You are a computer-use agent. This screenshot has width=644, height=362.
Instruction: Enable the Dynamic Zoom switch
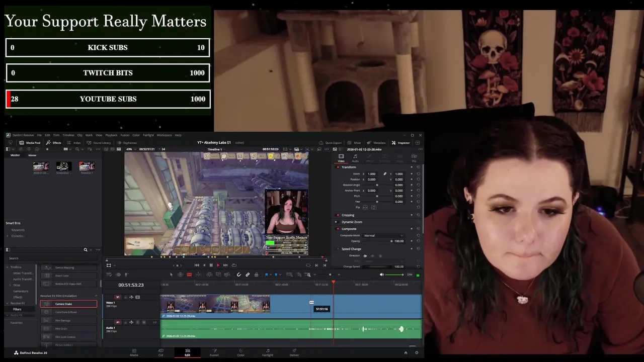(x=337, y=222)
